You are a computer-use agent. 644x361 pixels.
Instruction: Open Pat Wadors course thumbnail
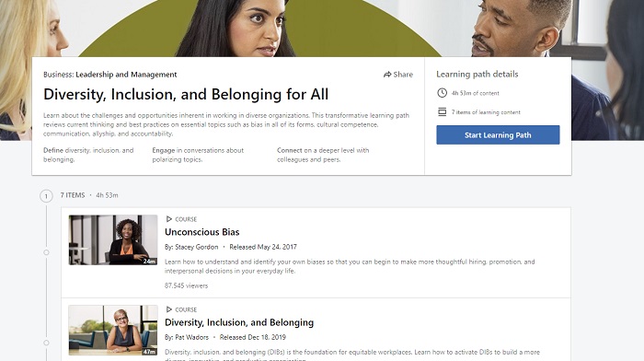pyautogui.click(x=113, y=331)
